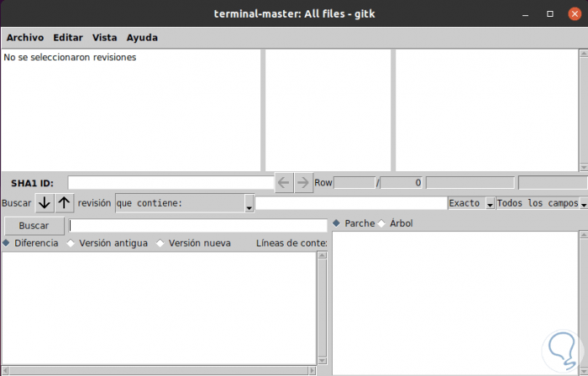Close the gitk window
The width and height of the screenshot is (588, 376).
click(x=575, y=14)
